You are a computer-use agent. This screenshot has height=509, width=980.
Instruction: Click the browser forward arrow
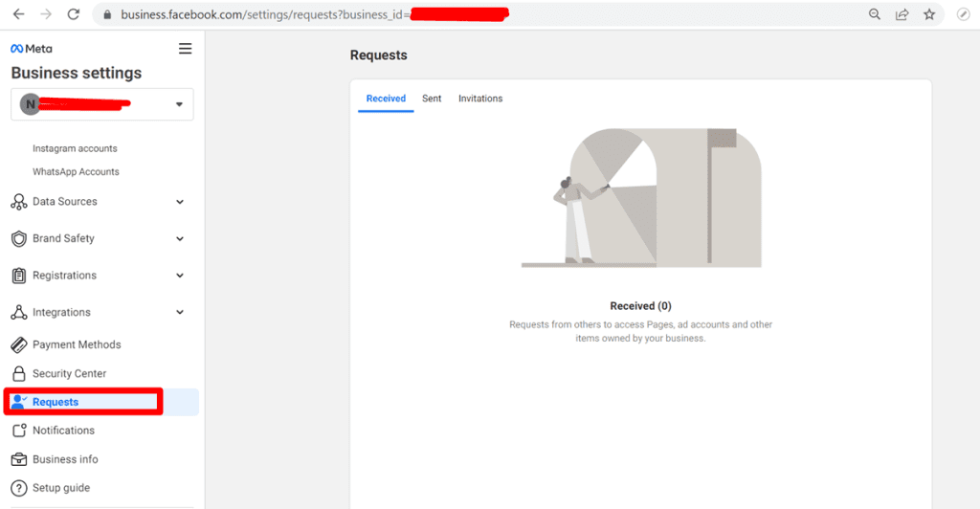tap(46, 14)
